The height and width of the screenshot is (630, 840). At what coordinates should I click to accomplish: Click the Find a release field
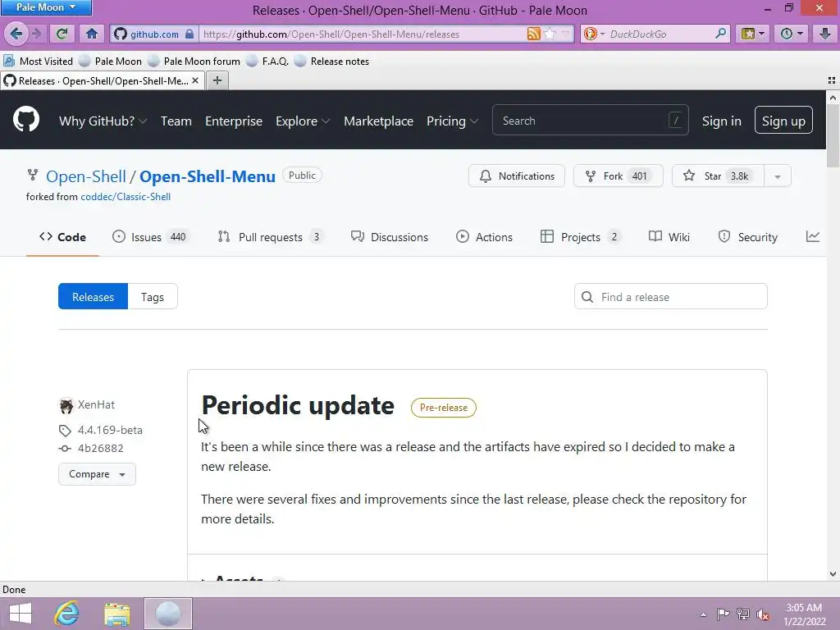point(671,297)
